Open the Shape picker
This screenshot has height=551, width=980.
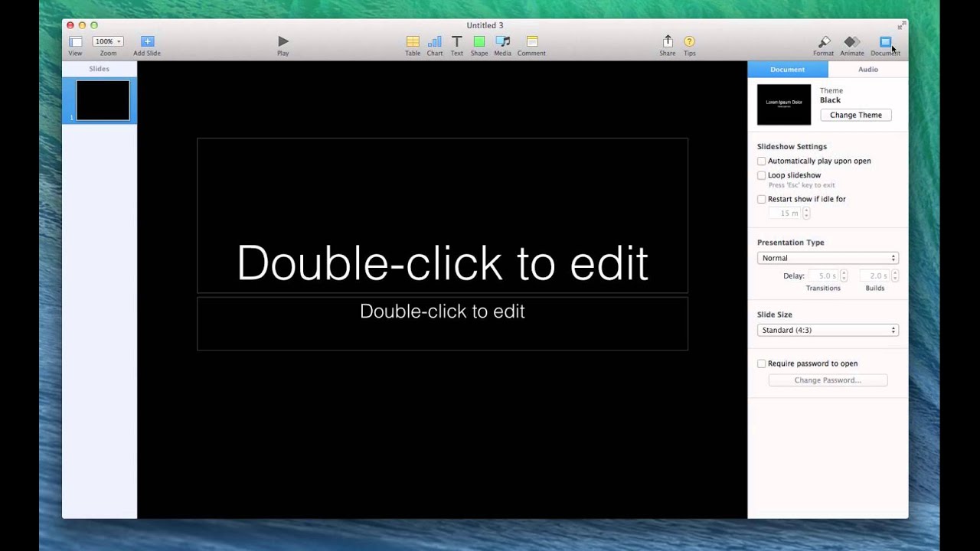[x=479, y=41]
